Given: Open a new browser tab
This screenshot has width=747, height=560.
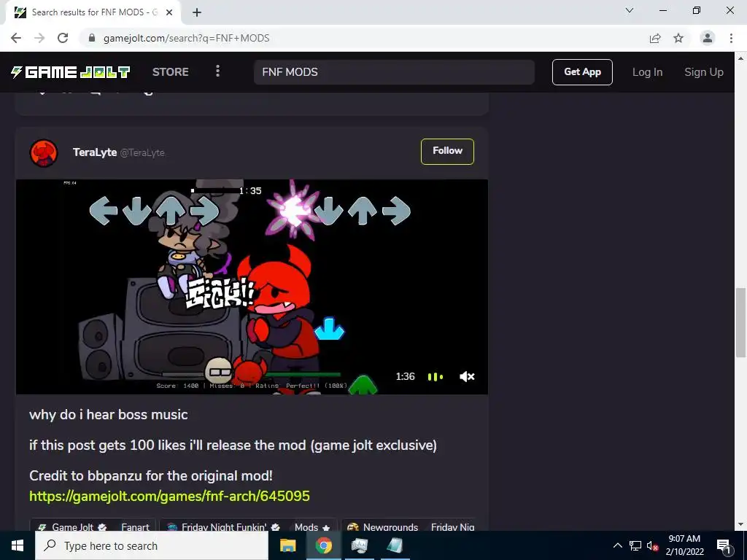Looking at the screenshot, I should 197,12.
